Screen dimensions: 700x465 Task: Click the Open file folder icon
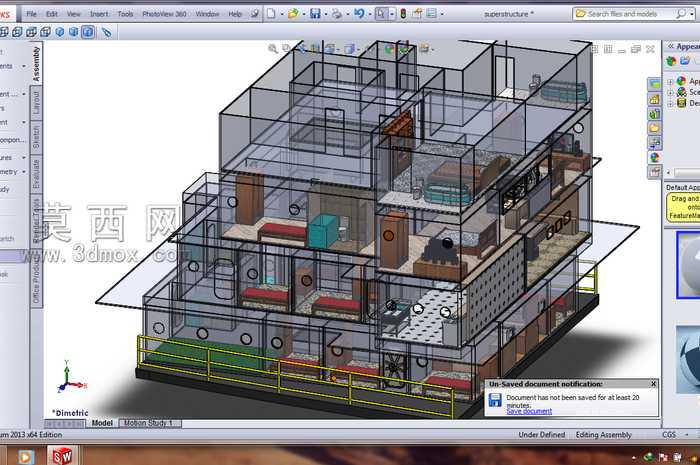[x=293, y=14]
